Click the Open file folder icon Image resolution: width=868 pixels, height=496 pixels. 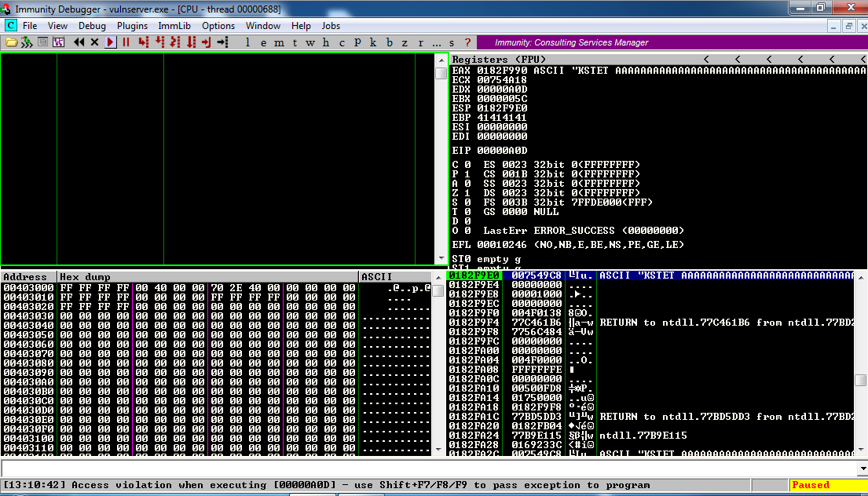(x=11, y=42)
